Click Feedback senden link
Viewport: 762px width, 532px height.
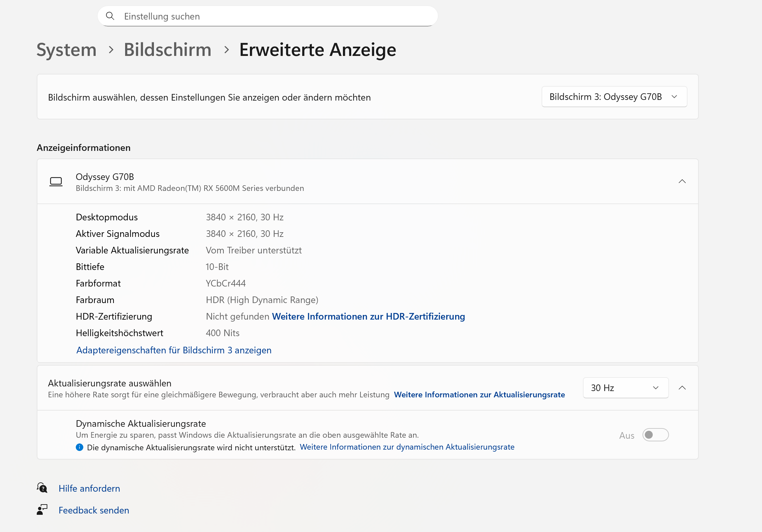pyautogui.click(x=94, y=510)
